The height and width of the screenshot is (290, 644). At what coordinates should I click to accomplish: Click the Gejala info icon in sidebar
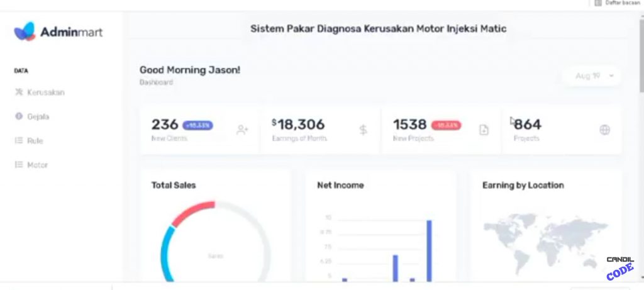pos(18,116)
